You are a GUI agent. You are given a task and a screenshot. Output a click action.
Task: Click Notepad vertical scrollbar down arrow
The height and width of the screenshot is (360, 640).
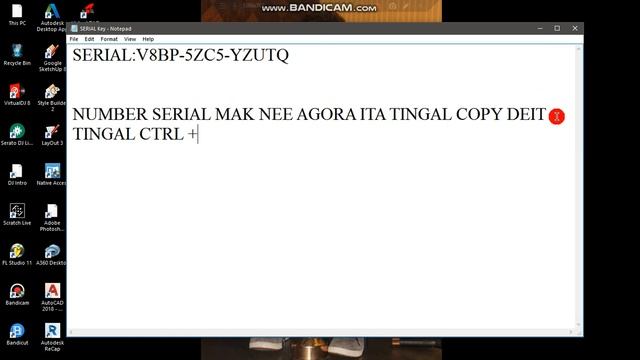578,325
